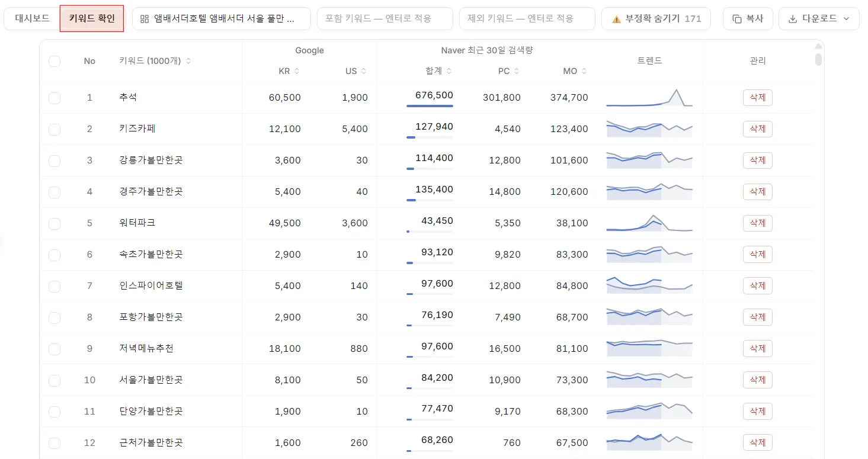The image size is (868, 459).
Task: Select the checkbox for 키즈카페
Action: [55, 129]
